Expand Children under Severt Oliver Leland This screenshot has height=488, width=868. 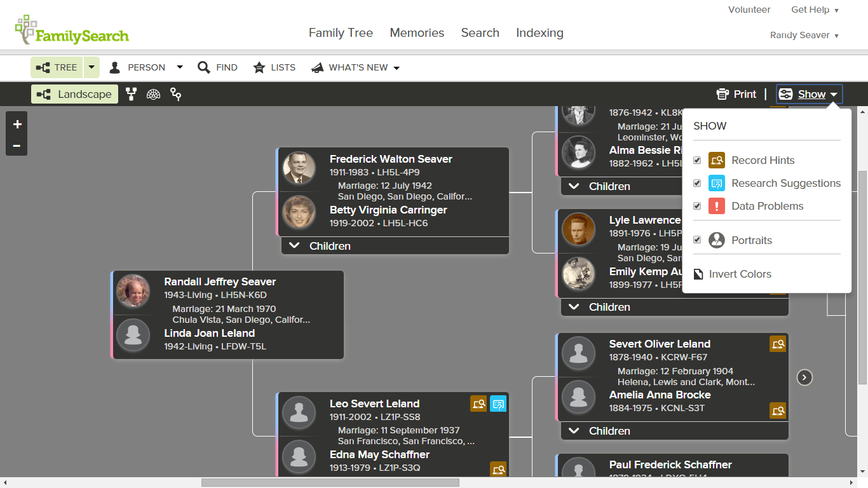(x=674, y=431)
